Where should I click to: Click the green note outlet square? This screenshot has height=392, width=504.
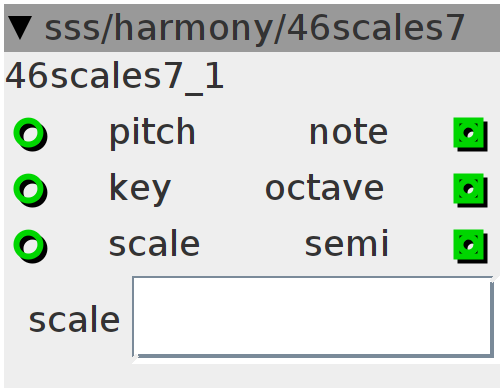[470, 134]
